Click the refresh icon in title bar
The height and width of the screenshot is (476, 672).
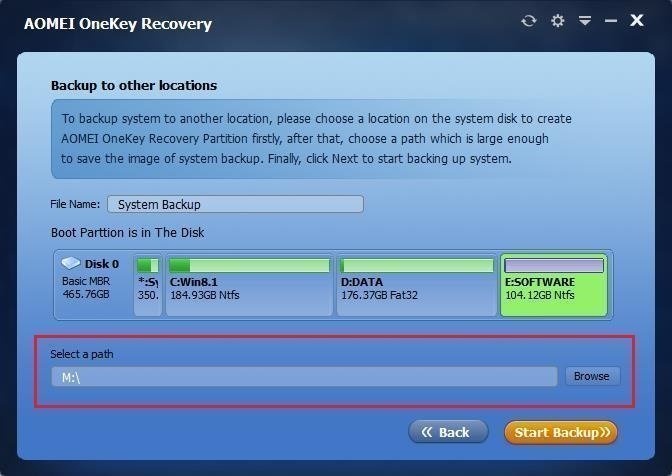(528, 21)
